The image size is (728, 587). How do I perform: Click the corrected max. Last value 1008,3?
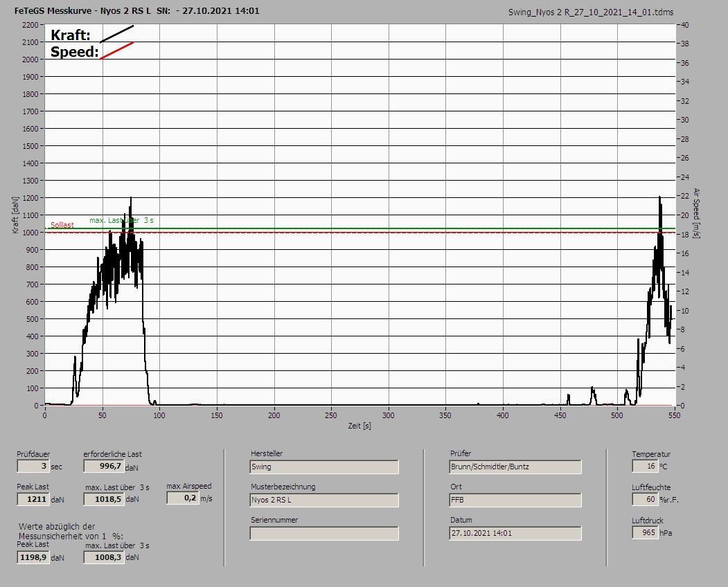[103, 557]
